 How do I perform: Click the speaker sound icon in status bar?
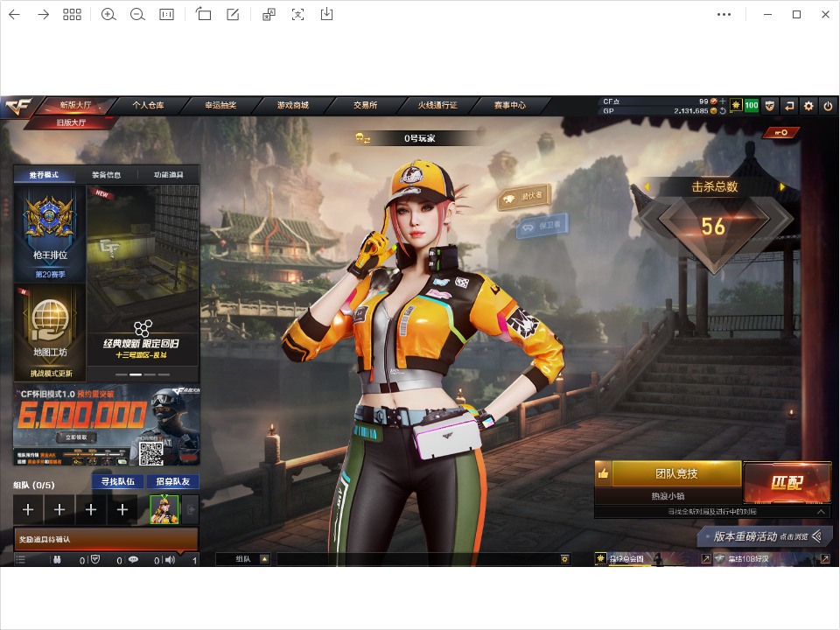pyautogui.click(x=171, y=560)
